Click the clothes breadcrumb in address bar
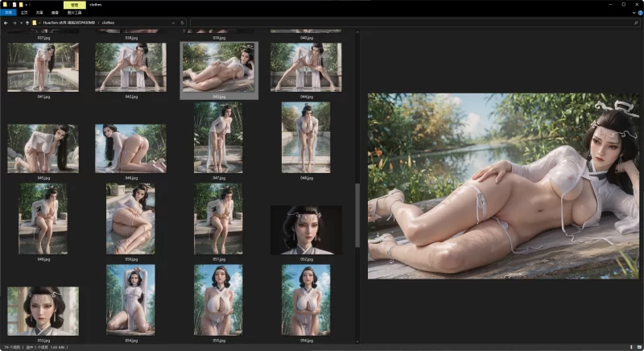 pyautogui.click(x=108, y=23)
